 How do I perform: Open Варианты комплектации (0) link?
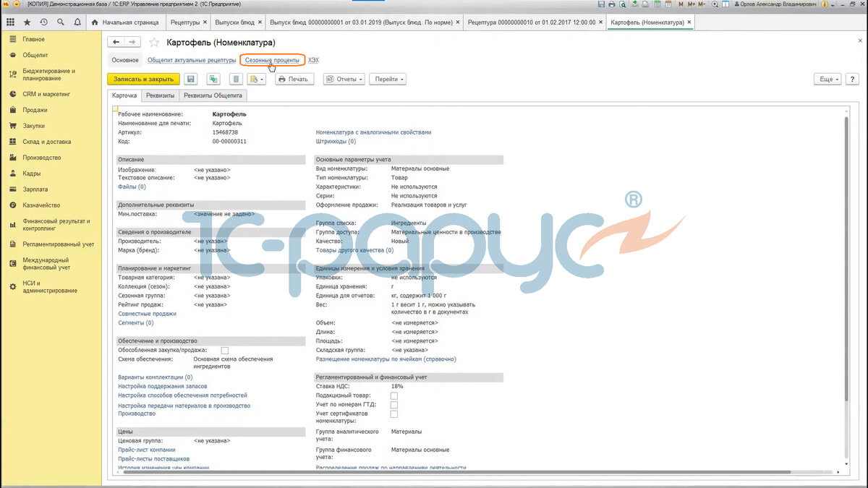(155, 377)
